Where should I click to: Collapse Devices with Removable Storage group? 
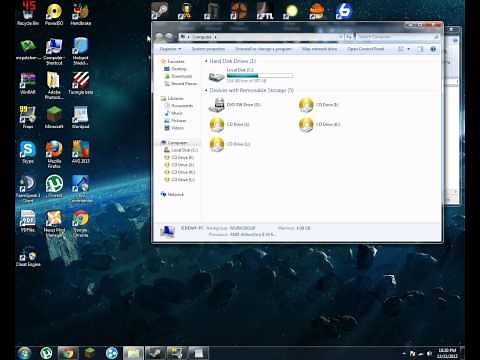coord(206,90)
